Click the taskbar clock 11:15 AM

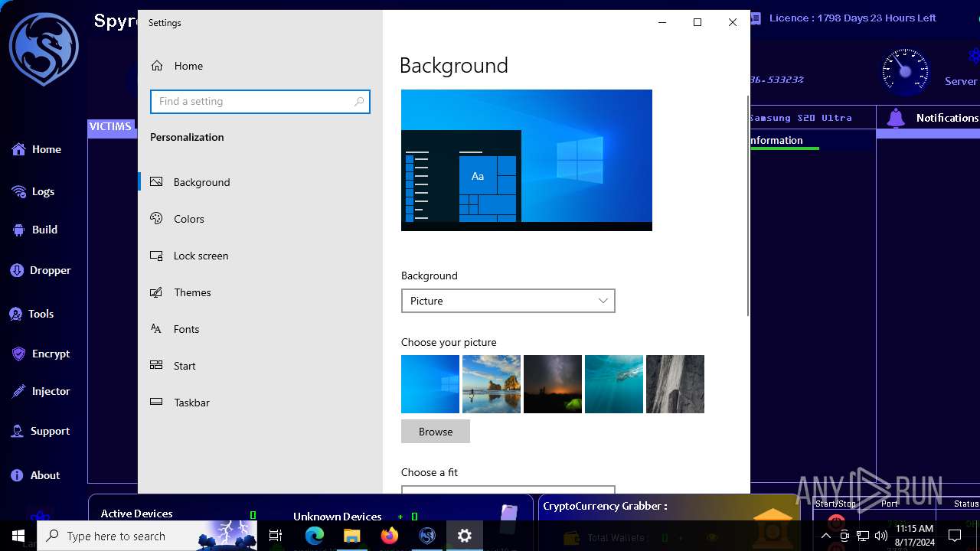(x=914, y=536)
